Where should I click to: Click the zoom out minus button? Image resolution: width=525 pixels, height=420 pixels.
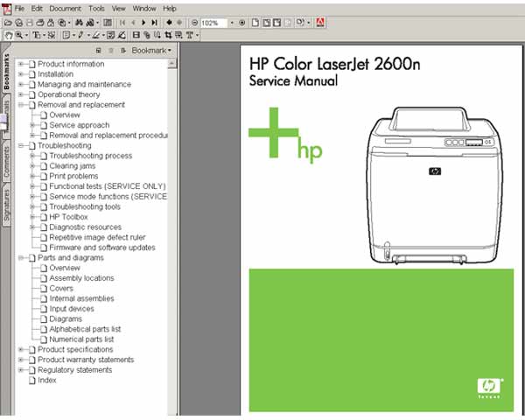[194, 23]
